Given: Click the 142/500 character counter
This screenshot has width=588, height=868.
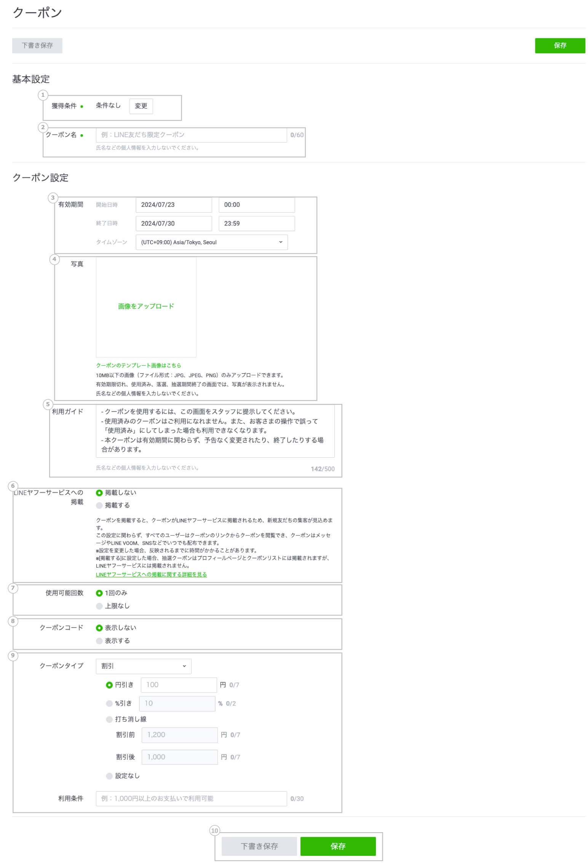Looking at the screenshot, I should click(x=323, y=469).
